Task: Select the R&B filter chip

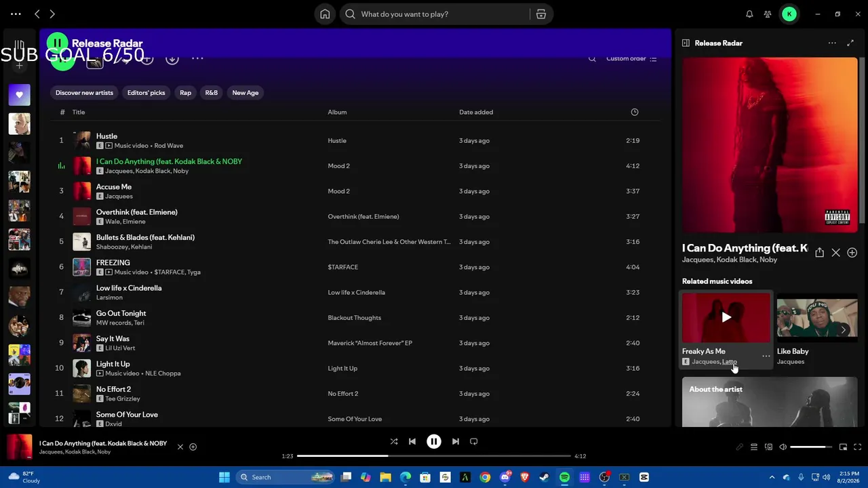Action: pyautogui.click(x=212, y=93)
